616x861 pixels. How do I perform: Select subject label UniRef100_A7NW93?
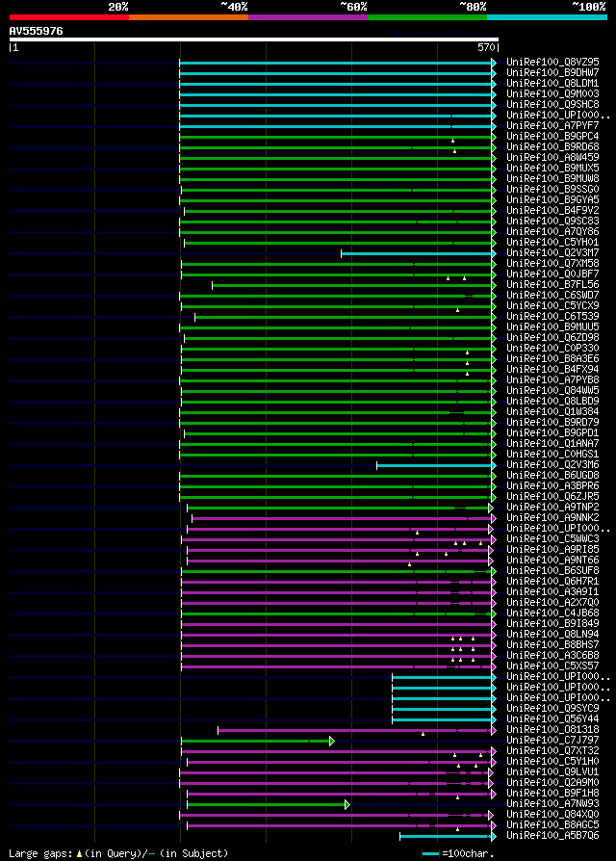552,804
